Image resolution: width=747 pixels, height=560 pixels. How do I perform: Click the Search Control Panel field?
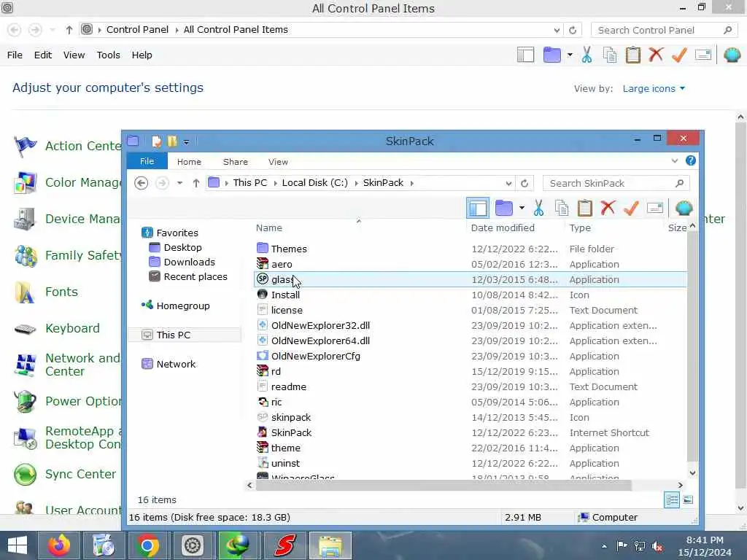point(664,30)
